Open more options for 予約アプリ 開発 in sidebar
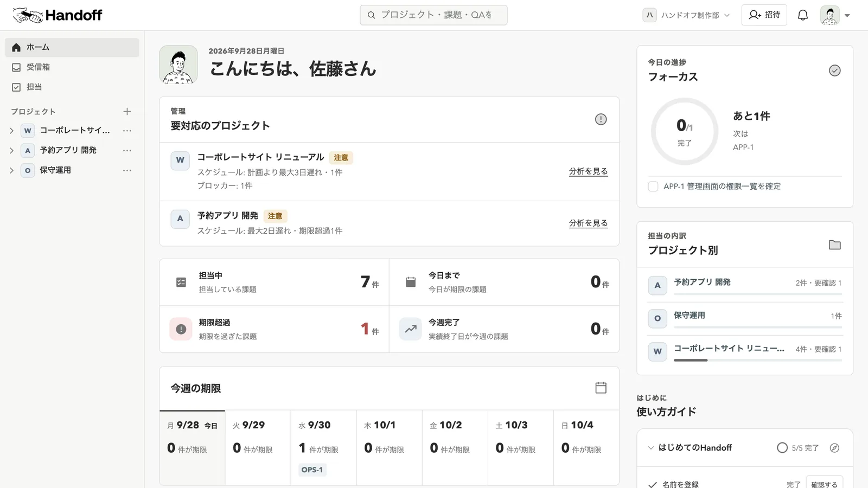This screenshot has width=868, height=488. coord(127,150)
